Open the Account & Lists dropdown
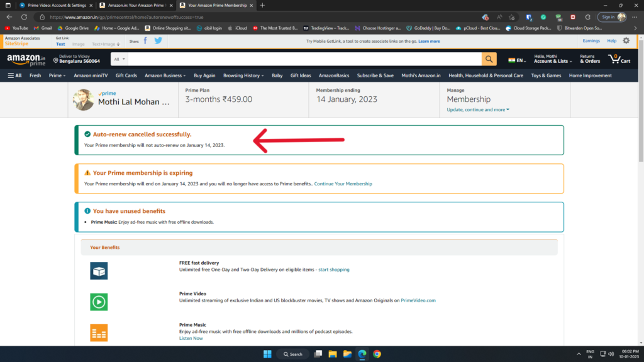Screen dimensions: 644x362 coord(553,59)
